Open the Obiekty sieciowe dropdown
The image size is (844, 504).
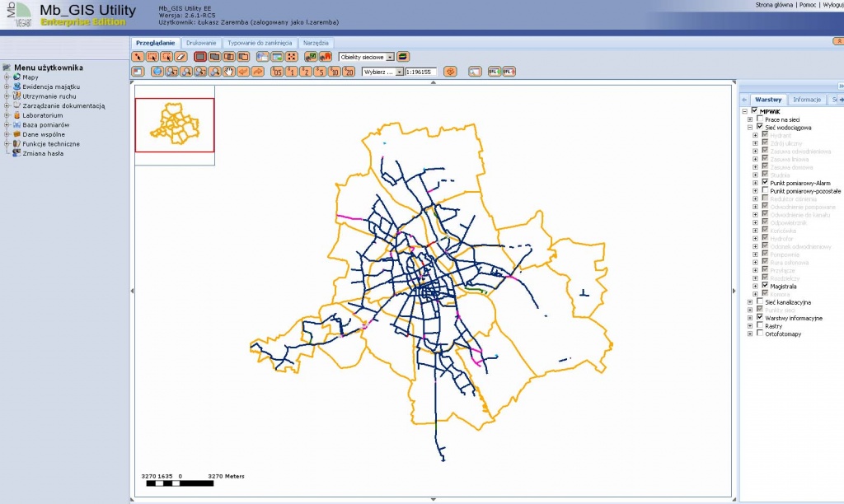coord(390,58)
